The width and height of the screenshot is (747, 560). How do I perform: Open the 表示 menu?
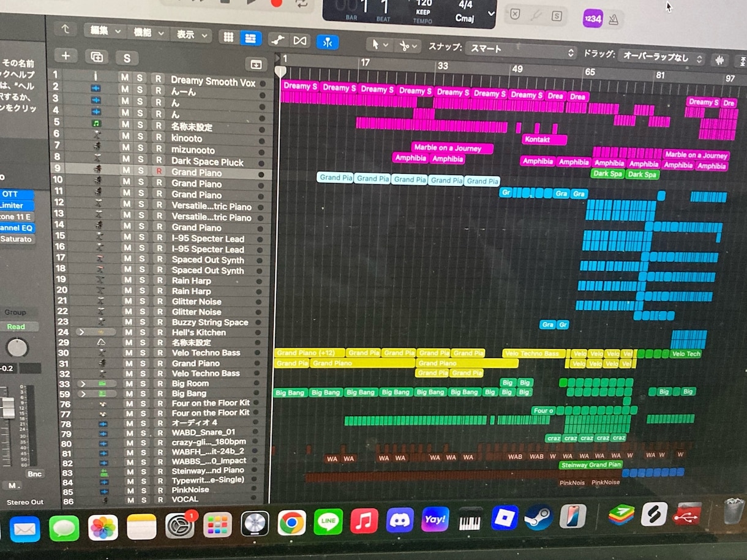pos(192,35)
